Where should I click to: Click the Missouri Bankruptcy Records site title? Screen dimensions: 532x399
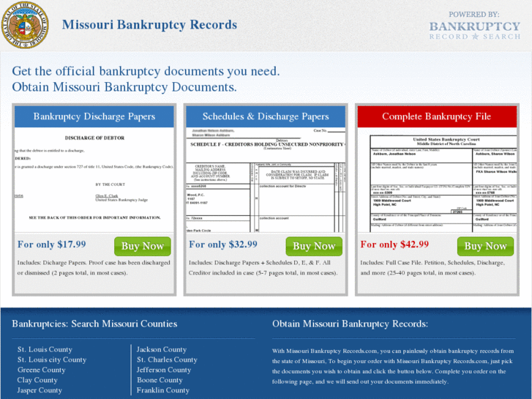[x=149, y=25]
